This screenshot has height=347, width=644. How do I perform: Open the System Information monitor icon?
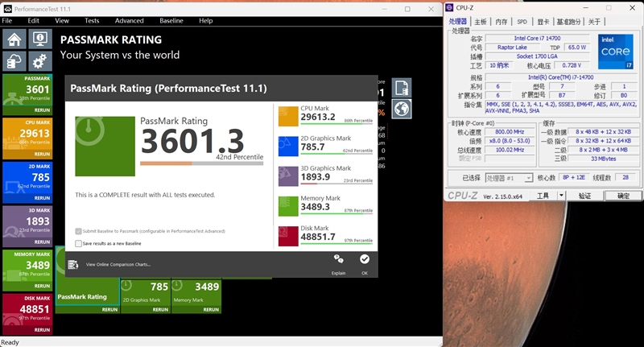pos(40,39)
